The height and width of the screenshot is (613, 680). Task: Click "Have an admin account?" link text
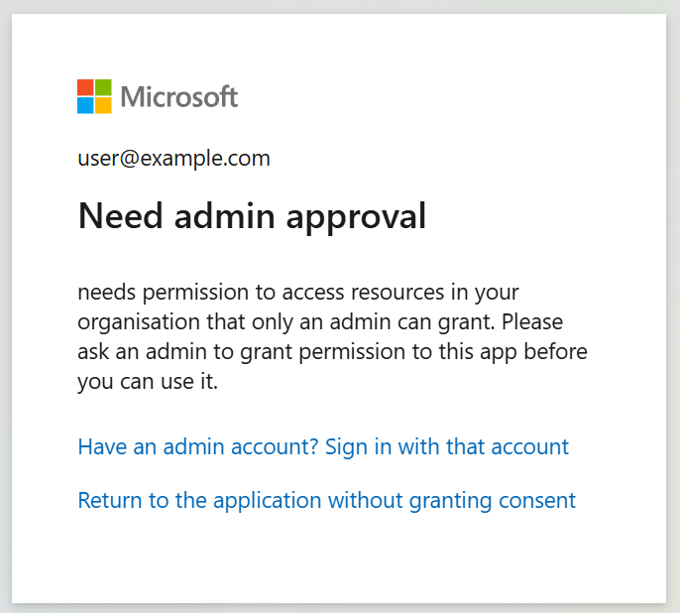pos(198,447)
